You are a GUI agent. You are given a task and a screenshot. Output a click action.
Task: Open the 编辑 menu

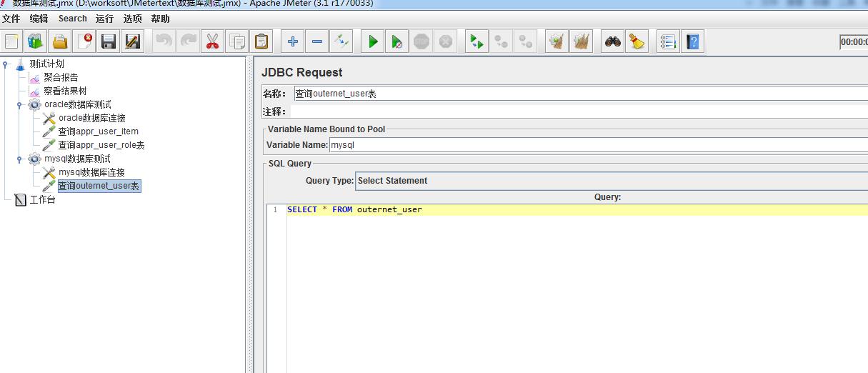(x=39, y=19)
